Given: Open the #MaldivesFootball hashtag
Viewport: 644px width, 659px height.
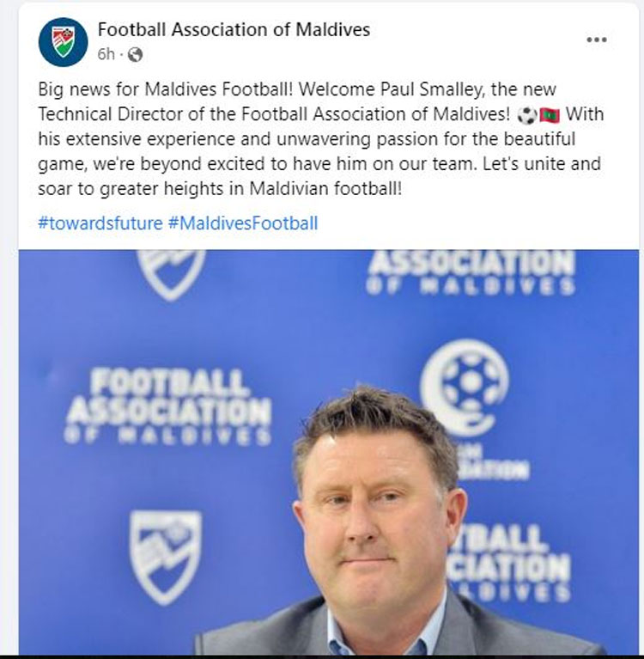Looking at the screenshot, I should tap(243, 223).
